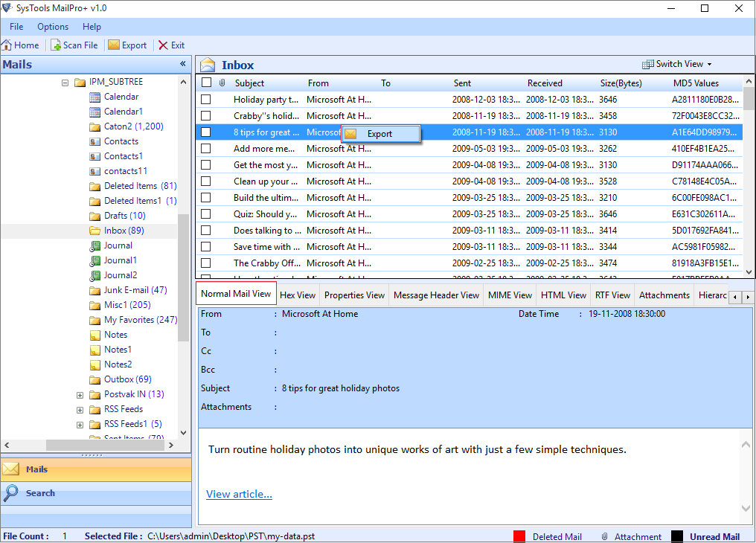Click the Journal1 notebook icon

95,261
